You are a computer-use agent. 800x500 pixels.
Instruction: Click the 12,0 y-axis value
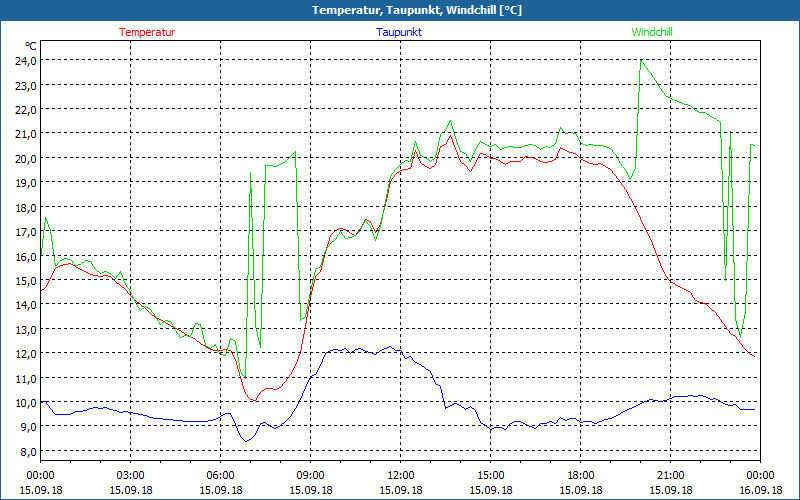tap(26, 354)
